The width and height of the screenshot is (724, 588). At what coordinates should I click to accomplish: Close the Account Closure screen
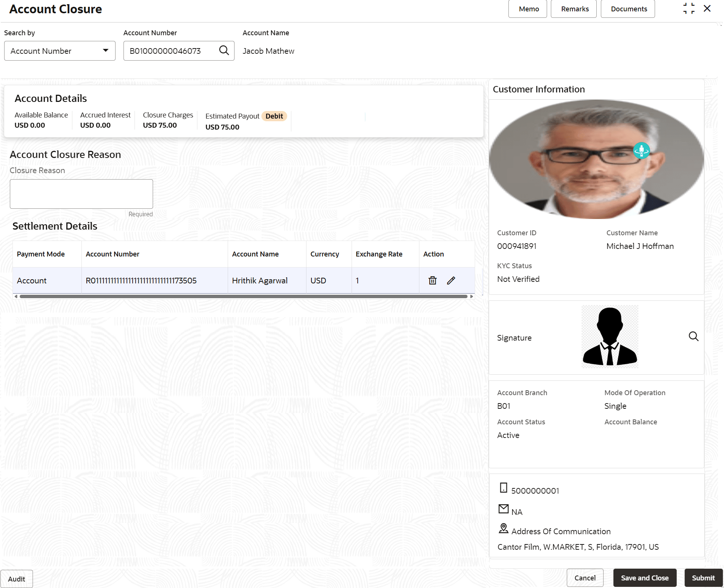point(707,8)
